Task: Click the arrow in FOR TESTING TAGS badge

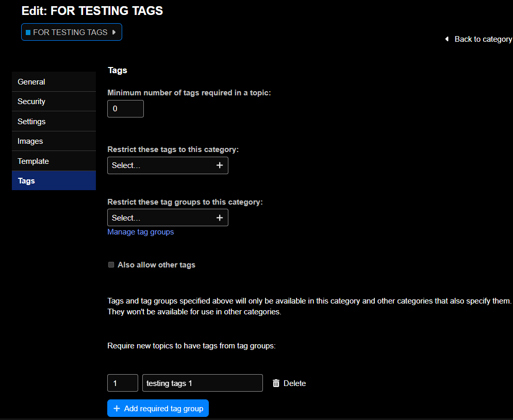Action: coord(114,32)
